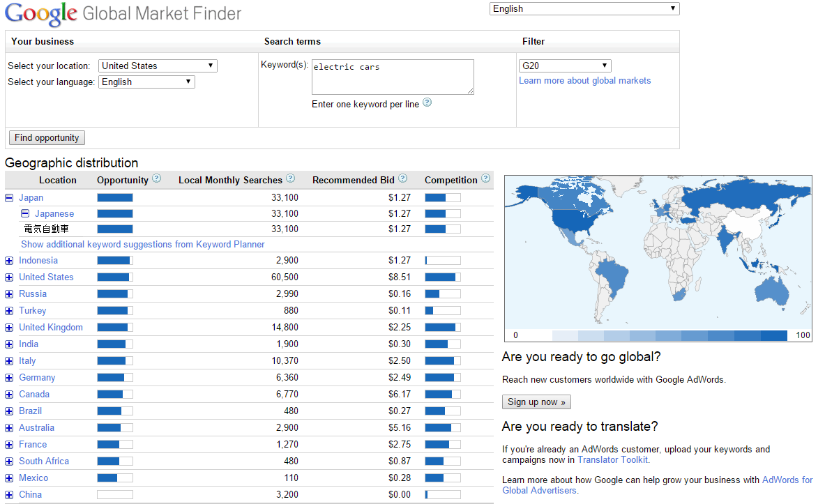Click the competition bar in United States row
This screenshot has height=504, width=825.
(443, 277)
